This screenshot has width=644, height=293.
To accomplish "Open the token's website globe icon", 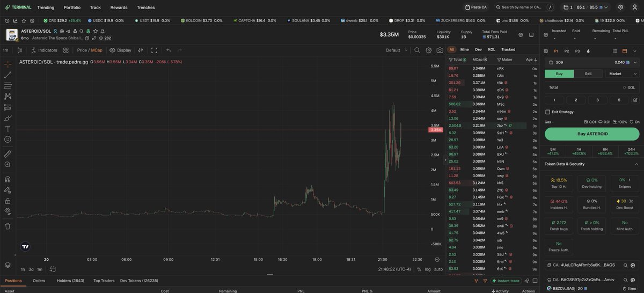I will click(x=62, y=31).
